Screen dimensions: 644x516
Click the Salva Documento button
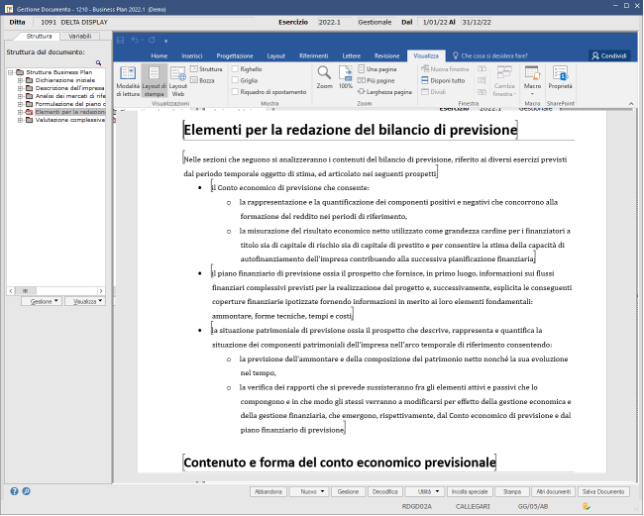coord(603,491)
